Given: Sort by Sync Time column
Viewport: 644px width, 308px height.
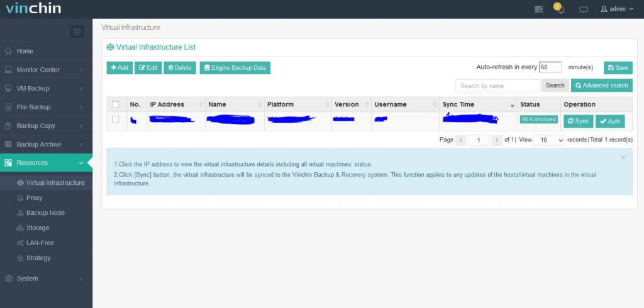Looking at the screenshot, I should click(x=478, y=104).
